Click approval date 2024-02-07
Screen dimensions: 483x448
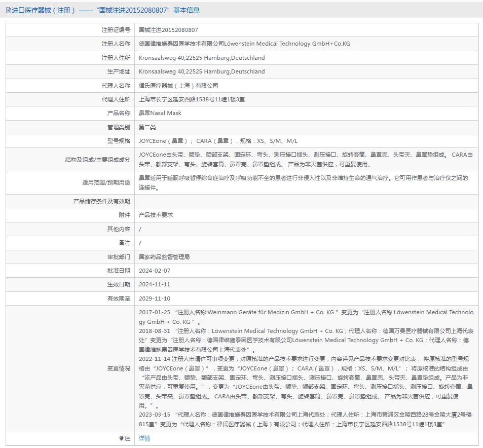[154, 271]
